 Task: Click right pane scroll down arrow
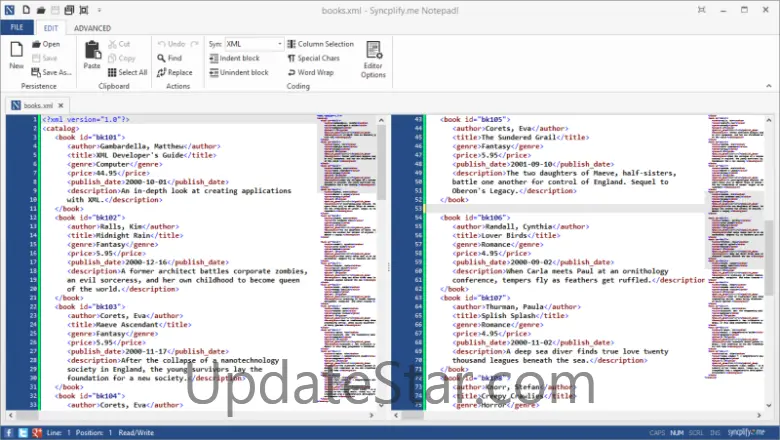769,405
